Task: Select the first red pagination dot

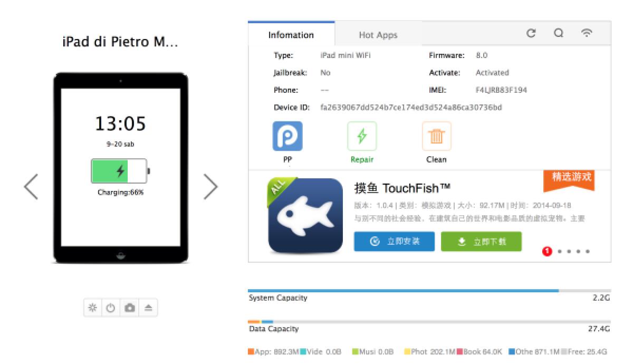Action: pyautogui.click(x=547, y=252)
